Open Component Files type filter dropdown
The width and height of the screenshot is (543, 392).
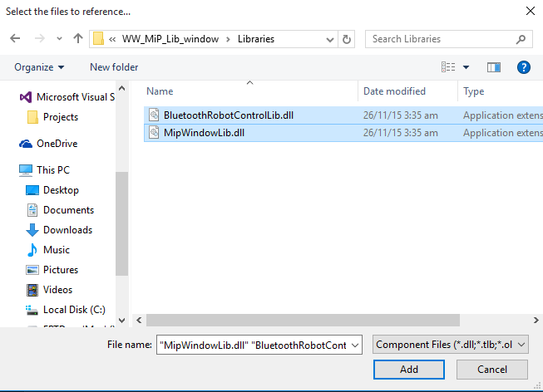click(451, 345)
